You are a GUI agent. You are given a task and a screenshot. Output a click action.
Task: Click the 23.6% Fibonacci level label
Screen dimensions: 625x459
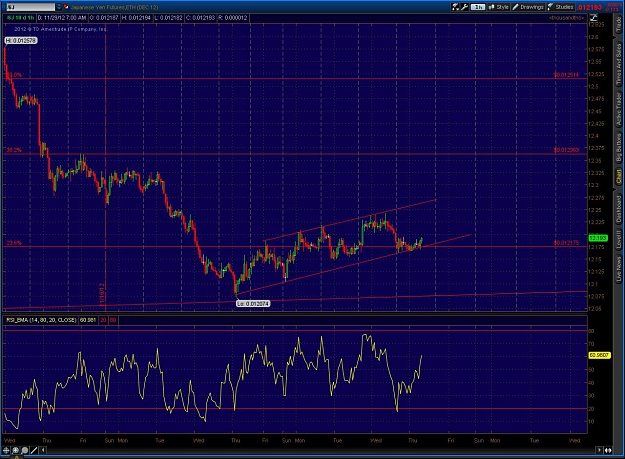tap(14, 243)
